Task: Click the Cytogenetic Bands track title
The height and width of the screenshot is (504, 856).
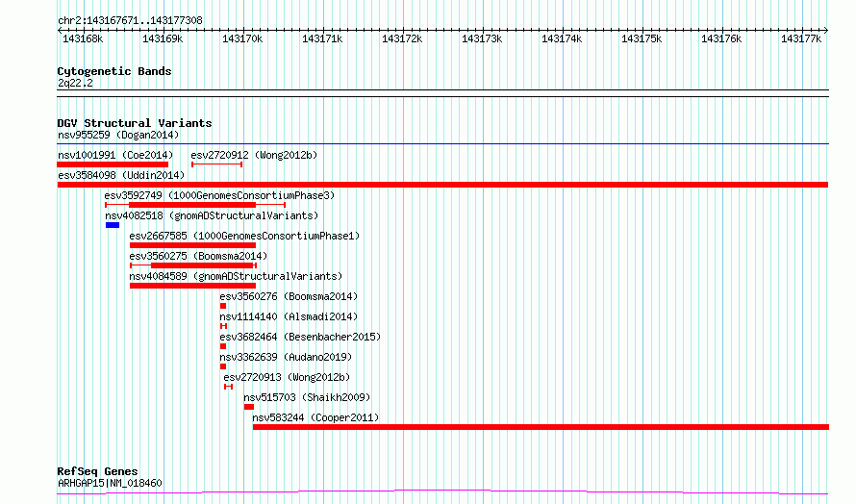Action: pyautogui.click(x=114, y=71)
